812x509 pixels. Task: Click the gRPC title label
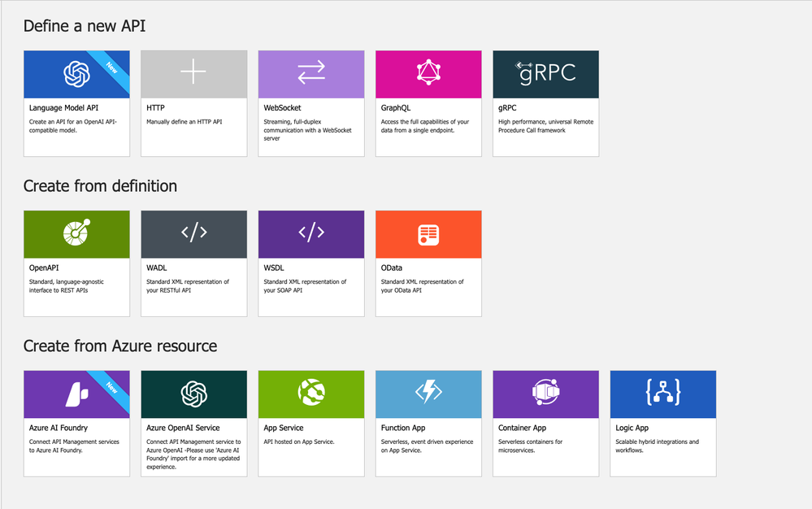(507, 107)
